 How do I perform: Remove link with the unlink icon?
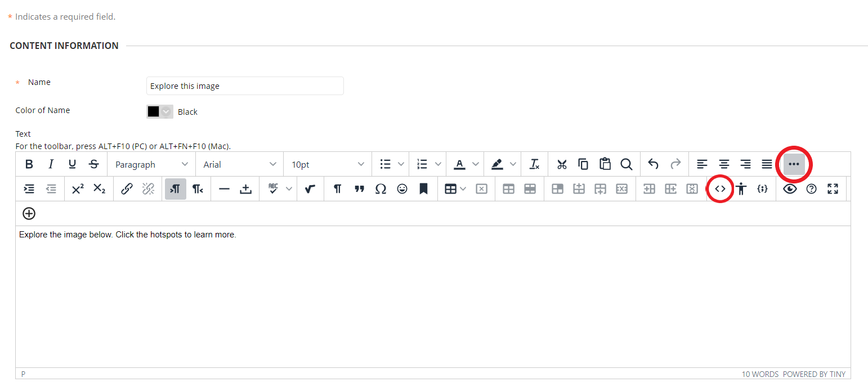click(148, 189)
